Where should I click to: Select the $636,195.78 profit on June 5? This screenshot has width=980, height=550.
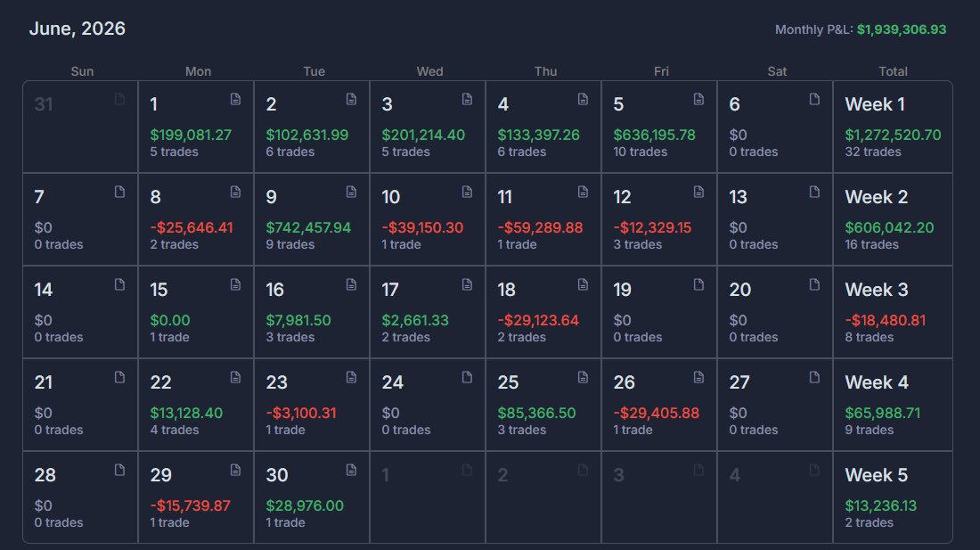pyautogui.click(x=655, y=135)
